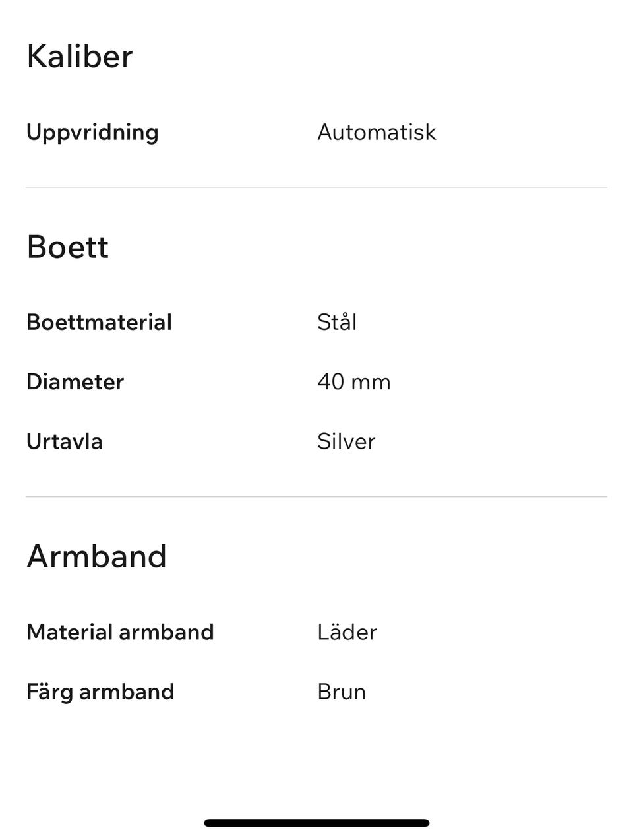Tap the divider below Uppvridning row
633x840 pixels.
[x=316, y=187]
